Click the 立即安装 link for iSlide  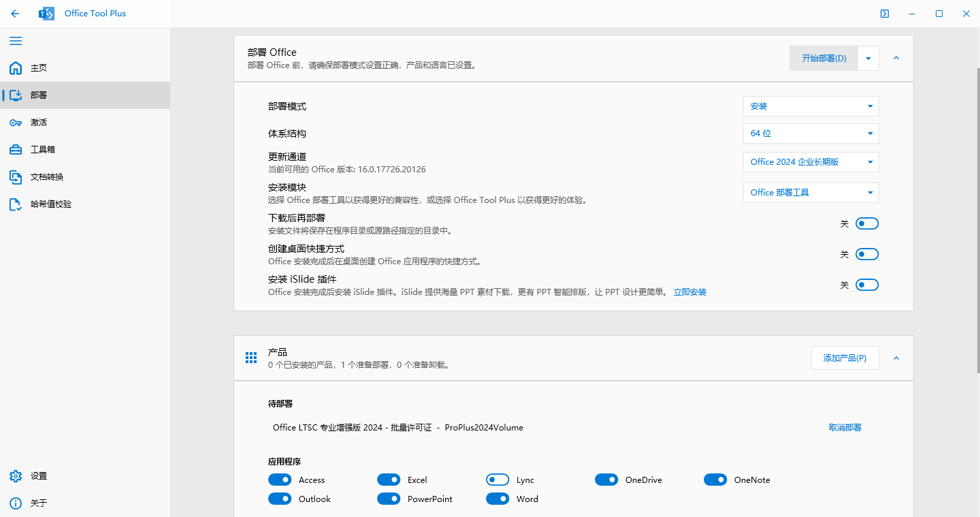click(690, 292)
